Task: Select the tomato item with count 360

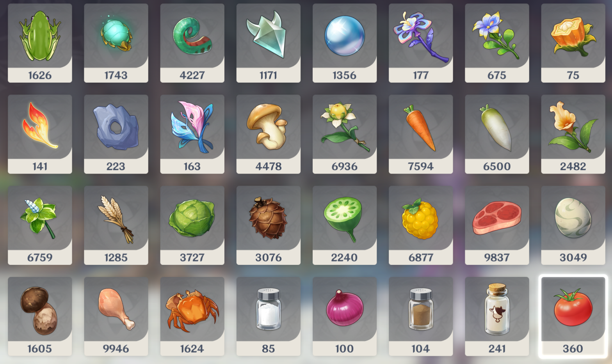Action: tap(573, 316)
